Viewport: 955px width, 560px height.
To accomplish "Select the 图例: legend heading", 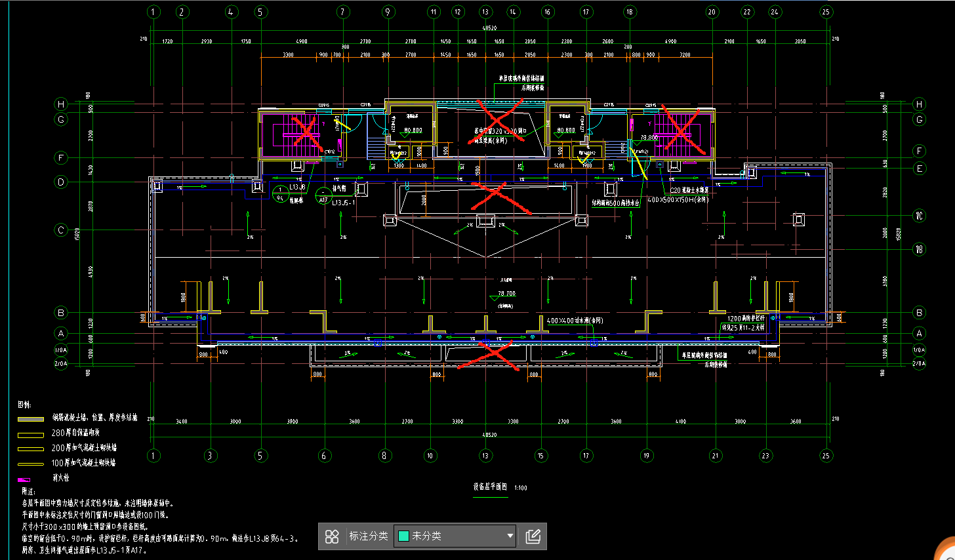I will (24, 405).
